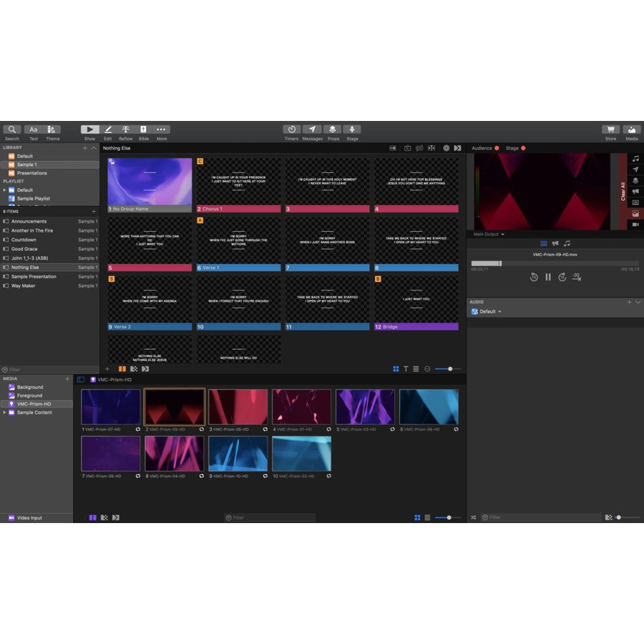Adjust the slide thumbnail size slider
Viewport: 644px width, 644px height.
449,369
